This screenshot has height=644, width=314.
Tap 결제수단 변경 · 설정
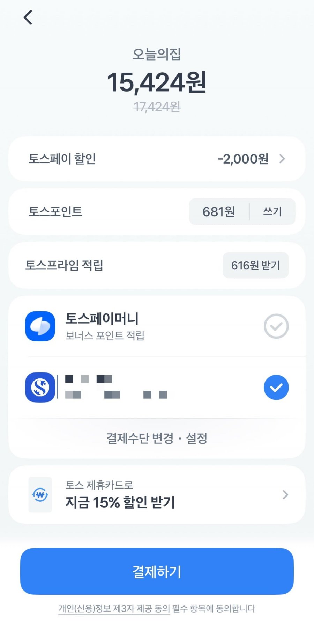point(157,438)
